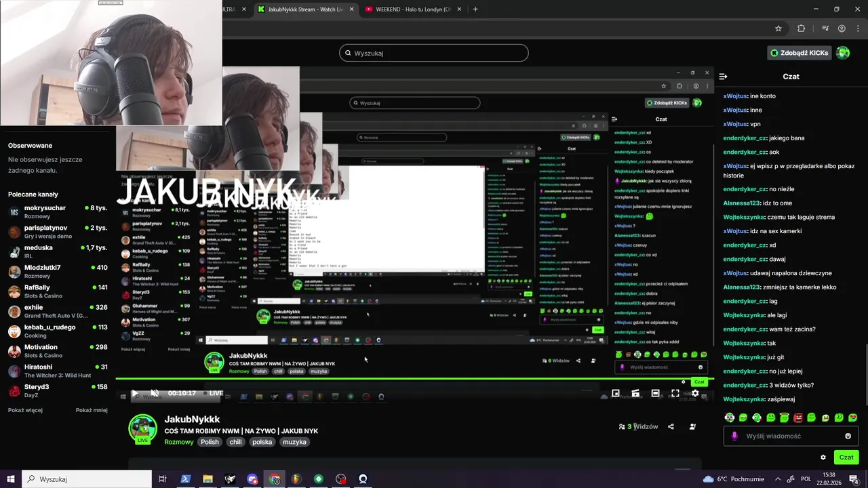Screen dimensions: 868x488
Task: Open the emoji picker in chat
Action: click(x=848, y=436)
